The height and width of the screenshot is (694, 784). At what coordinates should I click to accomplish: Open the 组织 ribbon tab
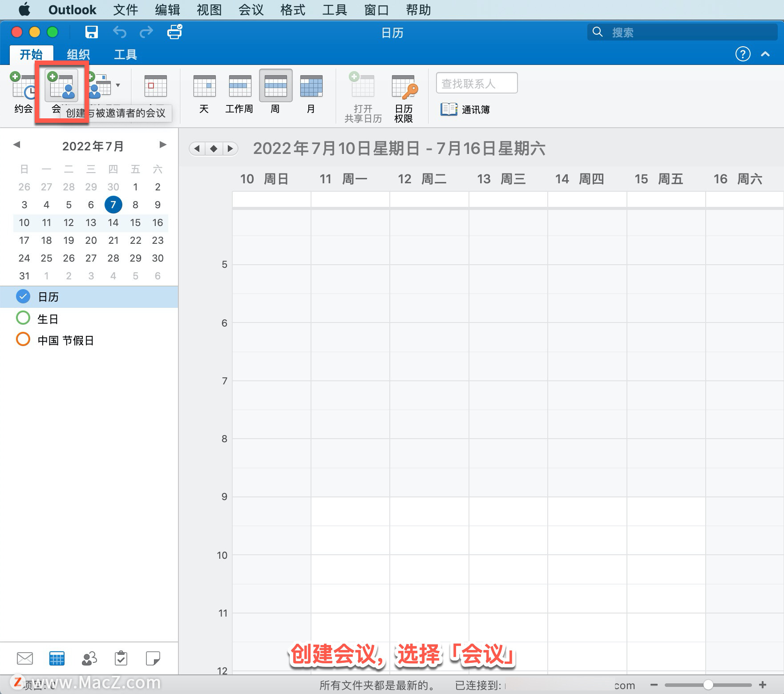click(x=78, y=55)
